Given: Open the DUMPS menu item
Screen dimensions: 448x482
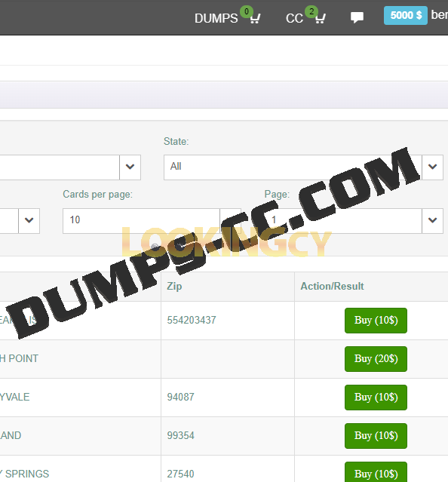Looking at the screenshot, I should click(216, 18).
